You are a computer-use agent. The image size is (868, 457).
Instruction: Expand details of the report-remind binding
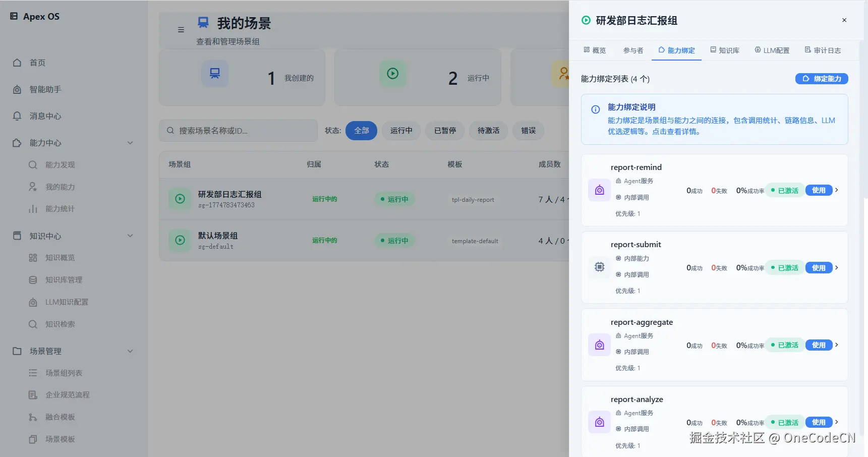point(836,190)
